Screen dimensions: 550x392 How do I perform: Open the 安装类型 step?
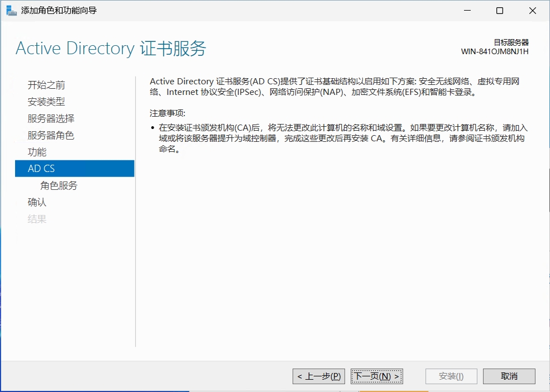pos(46,102)
